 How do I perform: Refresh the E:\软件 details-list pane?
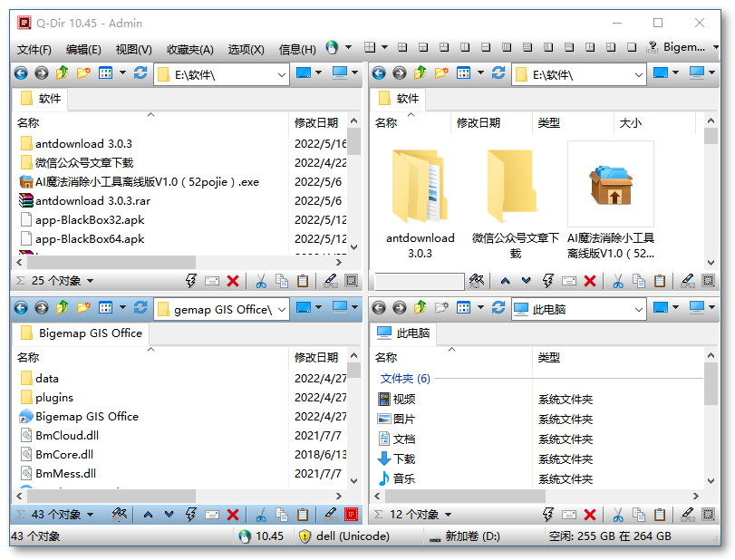[140, 73]
